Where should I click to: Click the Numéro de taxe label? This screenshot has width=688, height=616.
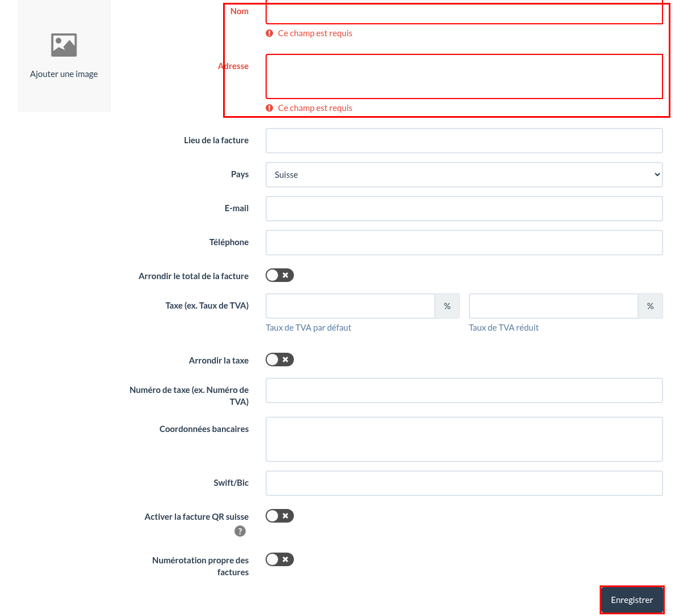click(189, 396)
